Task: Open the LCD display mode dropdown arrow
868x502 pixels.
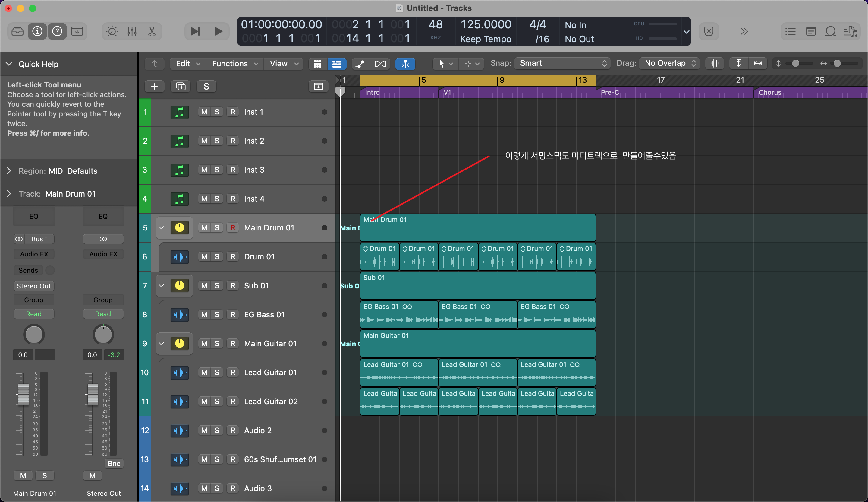Action: click(x=686, y=32)
